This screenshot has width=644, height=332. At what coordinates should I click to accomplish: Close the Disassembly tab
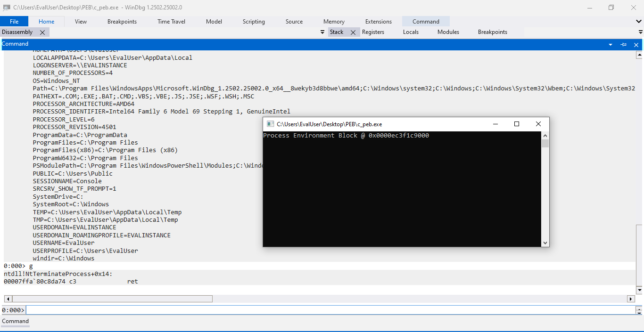coord(42,32)
